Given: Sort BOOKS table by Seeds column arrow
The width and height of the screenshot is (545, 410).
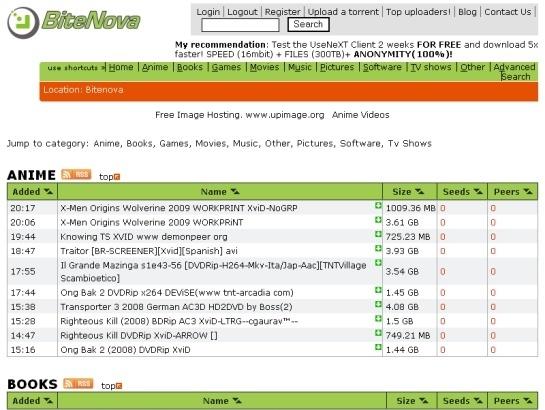Looking at the screenshot, I should pyautogui.click(x=478, y=401).
